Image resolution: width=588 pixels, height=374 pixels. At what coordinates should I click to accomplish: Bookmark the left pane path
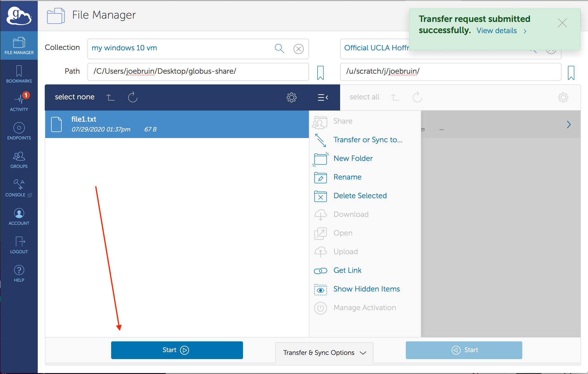[x=320, y=73]
